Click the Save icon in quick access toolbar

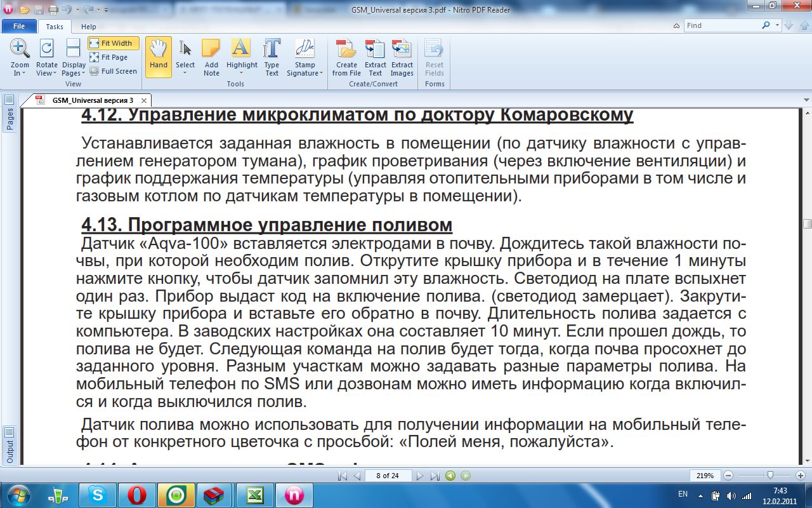39,10
